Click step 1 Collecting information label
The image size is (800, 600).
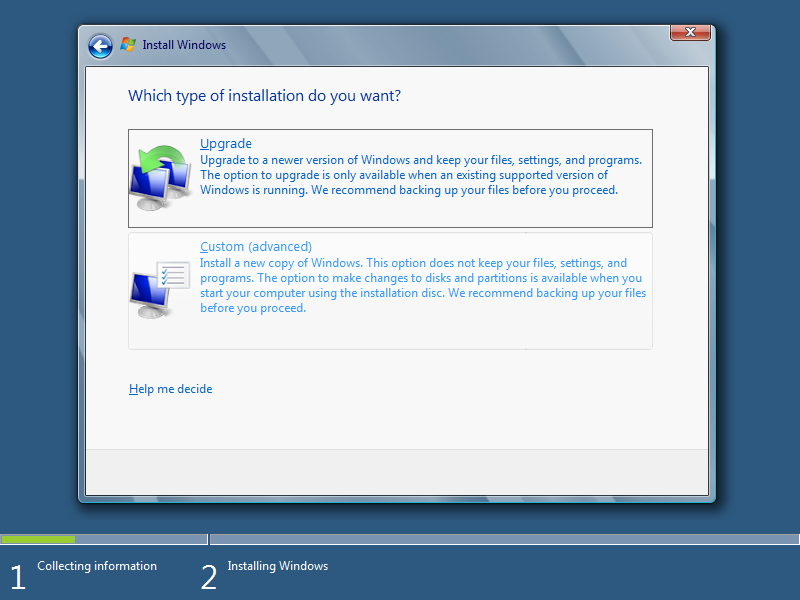tap(96, 566)
